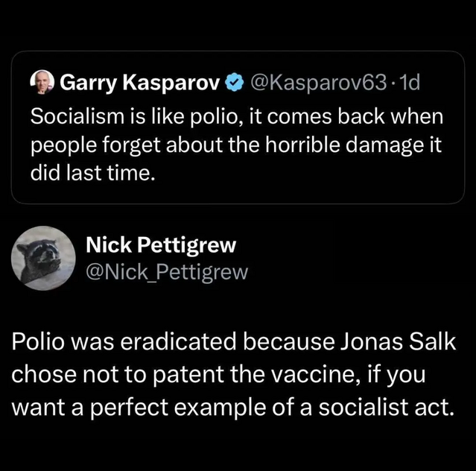Screen dimensions: 476x471
Task: Click the @Nick_Pettigrew handle
Action: [167, 273]
